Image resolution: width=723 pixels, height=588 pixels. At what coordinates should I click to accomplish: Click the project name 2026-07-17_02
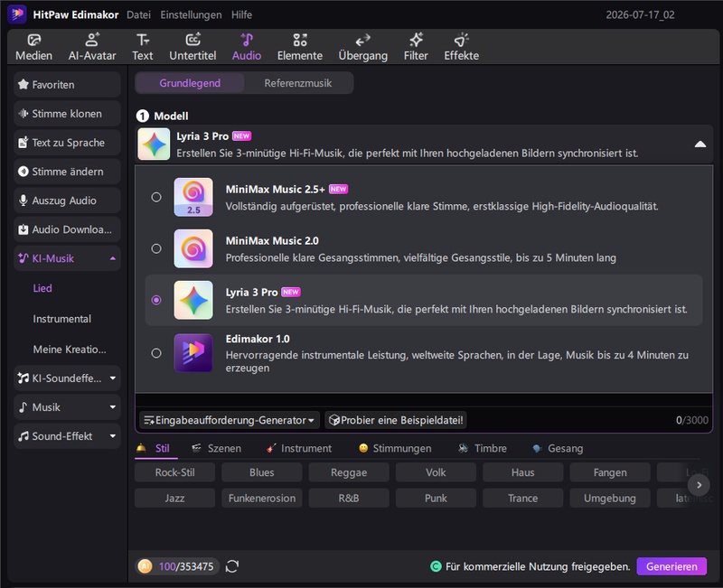(x=640, y=14)
